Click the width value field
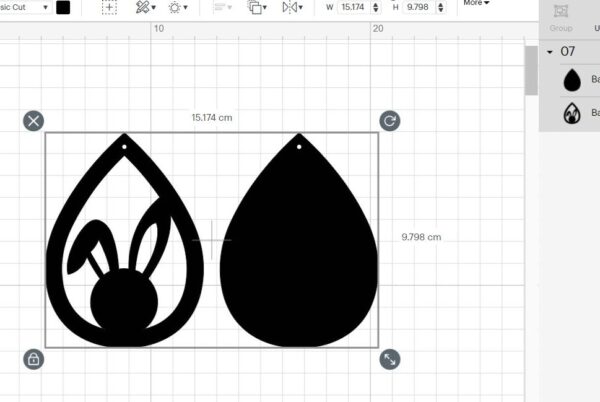Viewport: 600px width, 402px height. coord(353,7)
